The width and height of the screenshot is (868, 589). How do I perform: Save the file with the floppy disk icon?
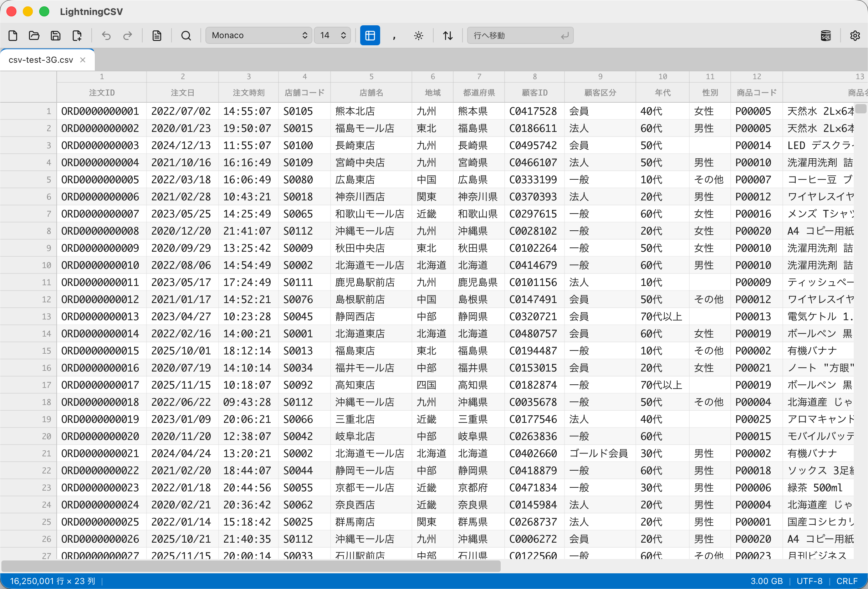click(x=55, y=36)
